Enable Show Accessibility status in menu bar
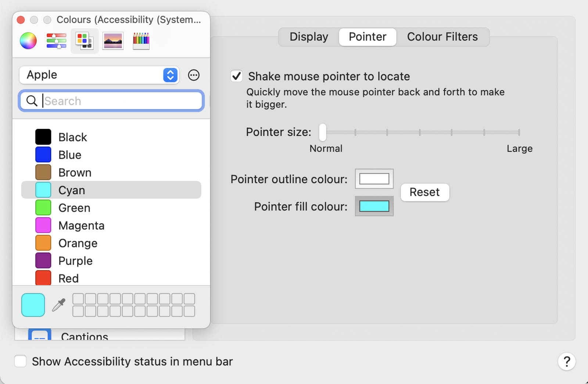The width and height of the screenshot is (588, 384). pos(21,361)
